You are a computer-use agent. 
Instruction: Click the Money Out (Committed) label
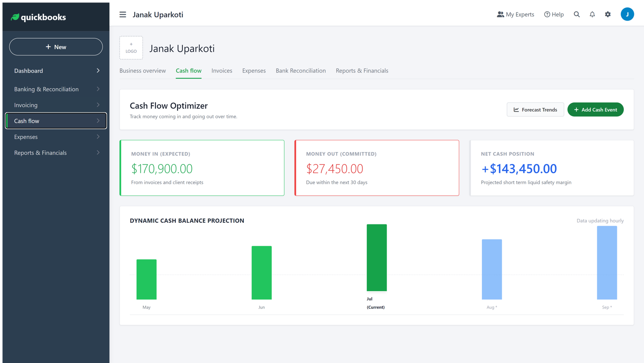tap(341, 154)
